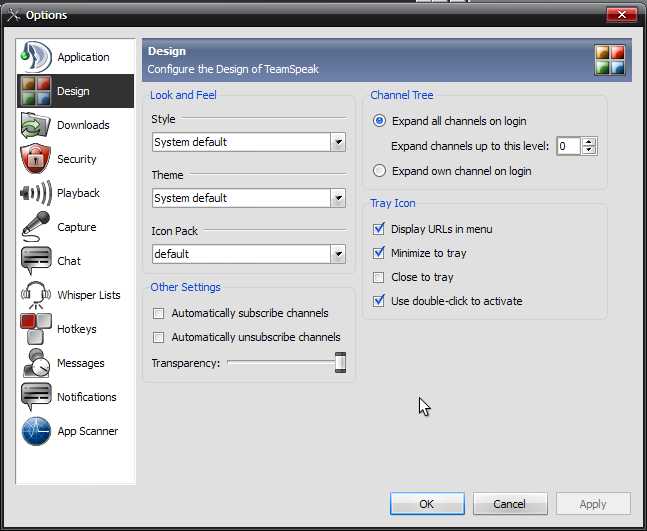This screenshot has height=531, width=647.
Task: Enable Automatically unsubscribe channels
Action: pyautogui.click(x=158, y=337)
